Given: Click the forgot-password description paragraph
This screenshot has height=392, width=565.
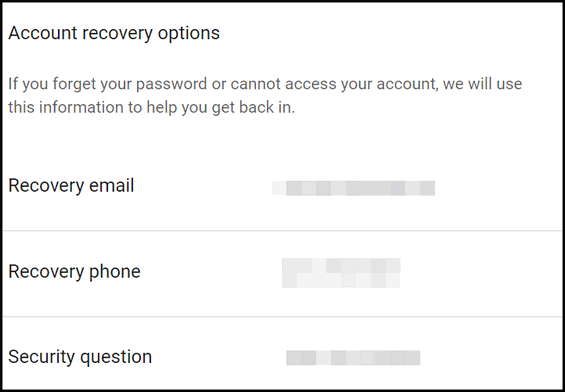Looking at the screenshot, I should pyautogui.click(x=265, y=95).
